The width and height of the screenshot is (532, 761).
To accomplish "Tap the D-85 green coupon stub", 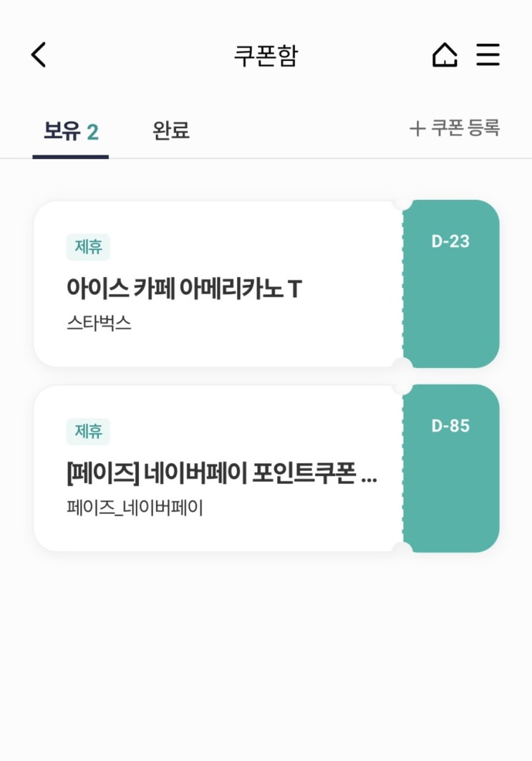I will [451, 487].
